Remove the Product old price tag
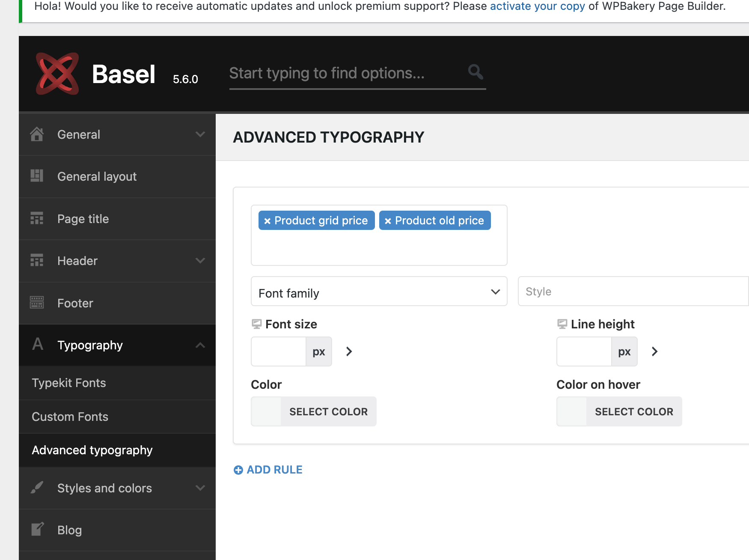Viewport: 749px width, 560px height. point(388,221)
